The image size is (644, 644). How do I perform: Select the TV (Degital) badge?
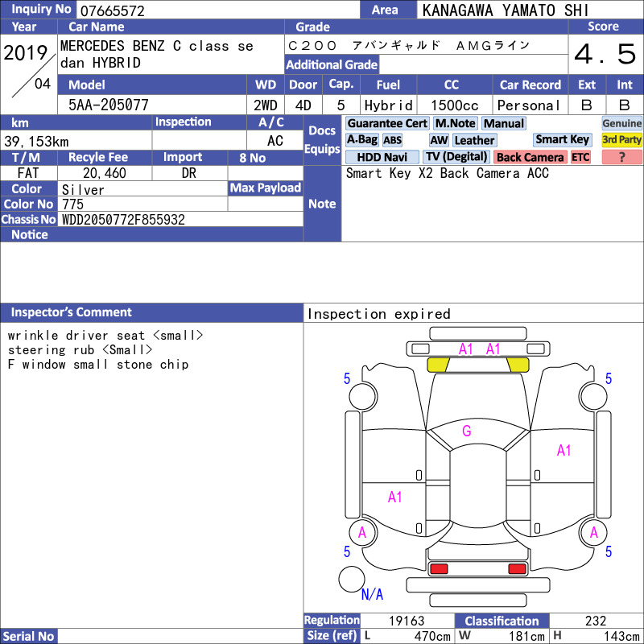pyautogui.click(x=456, y=157)
